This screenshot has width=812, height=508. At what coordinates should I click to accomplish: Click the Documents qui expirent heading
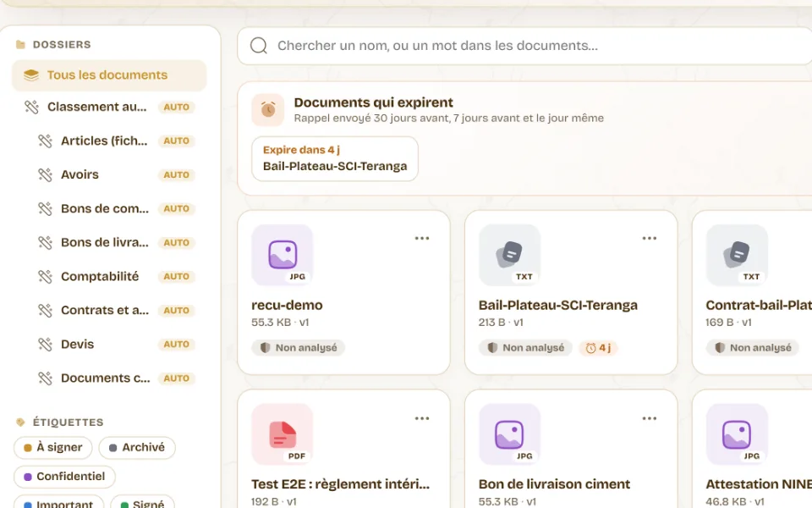point(373,102)
